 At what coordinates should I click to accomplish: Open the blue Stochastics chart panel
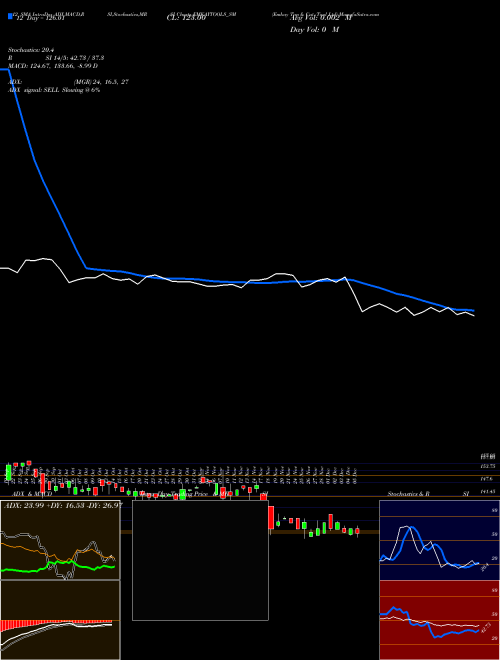(x=439, y=540)
